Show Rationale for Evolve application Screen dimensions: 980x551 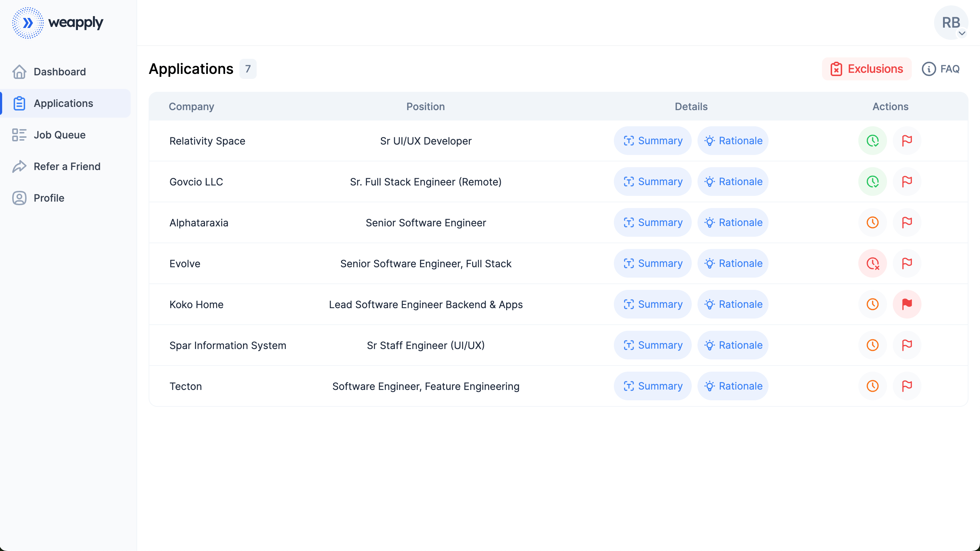pos(732,263)
